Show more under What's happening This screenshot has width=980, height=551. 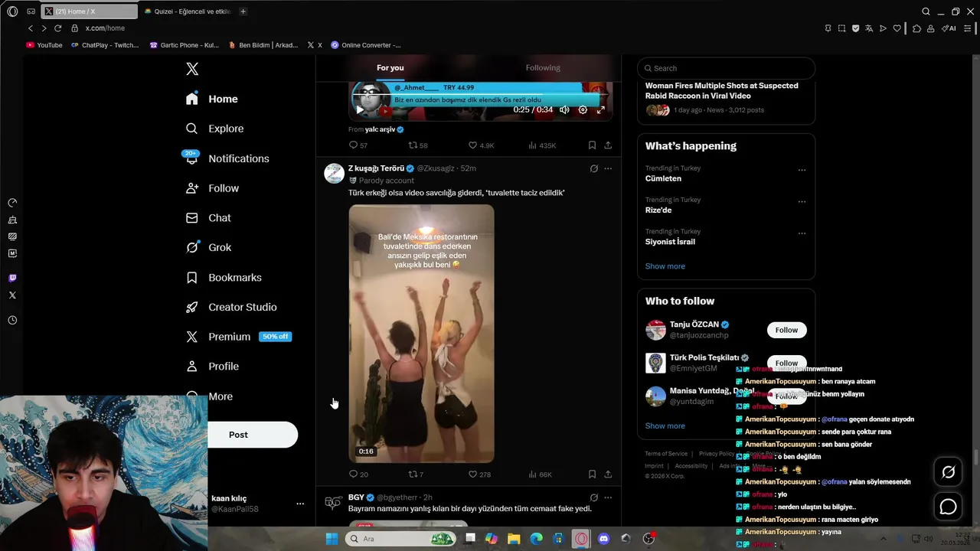pyautogui.click(x=665, y=266)
